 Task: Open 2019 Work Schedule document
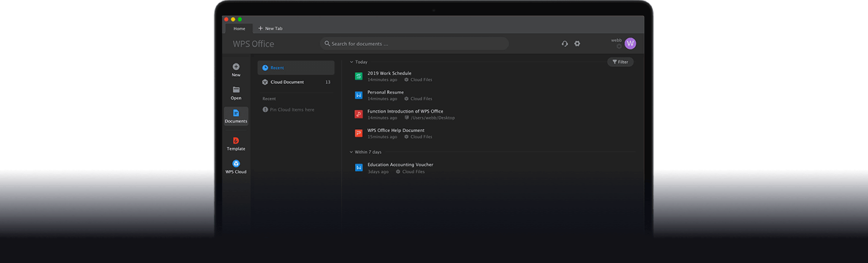pyautogui.click(x=390, y=73)
